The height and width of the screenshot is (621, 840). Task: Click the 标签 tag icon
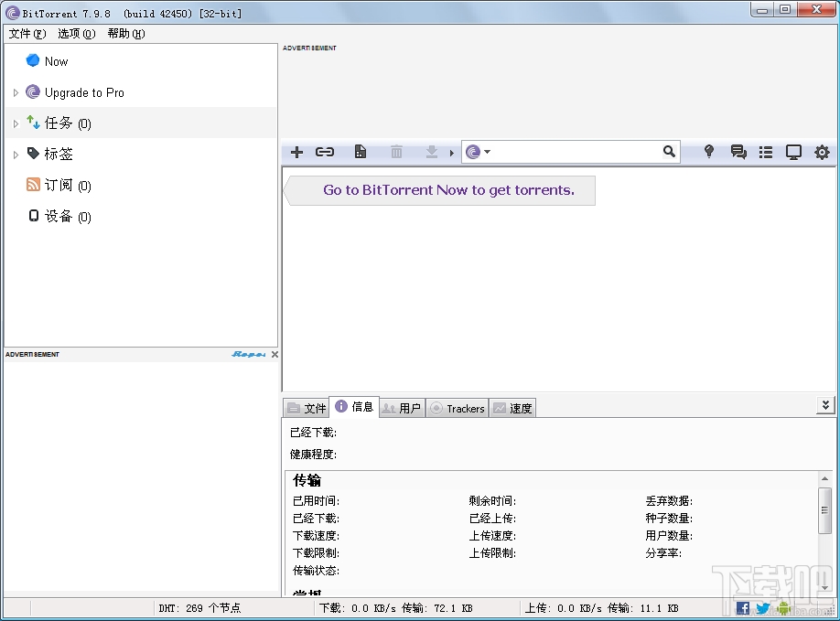pyautogui.click(x=33, y=154)
